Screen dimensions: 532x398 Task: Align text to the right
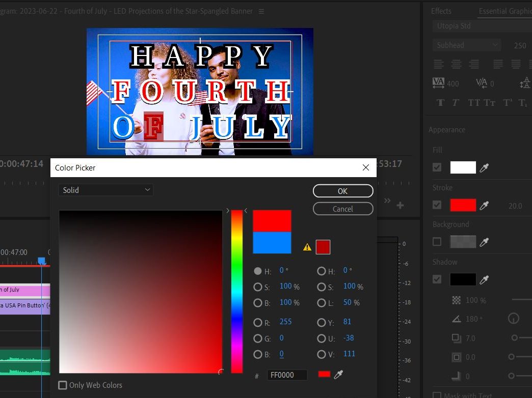pos(474,64)
